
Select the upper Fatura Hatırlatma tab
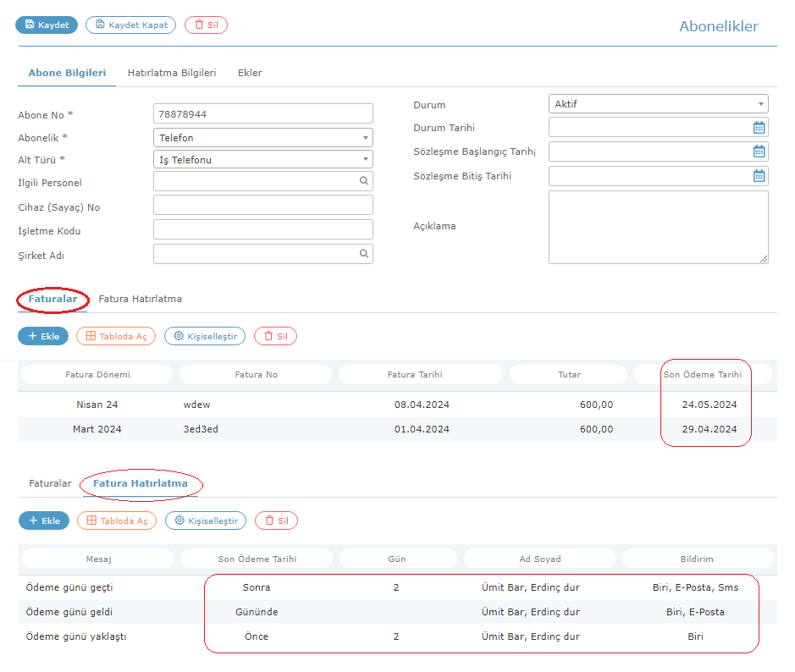(140, 299)
